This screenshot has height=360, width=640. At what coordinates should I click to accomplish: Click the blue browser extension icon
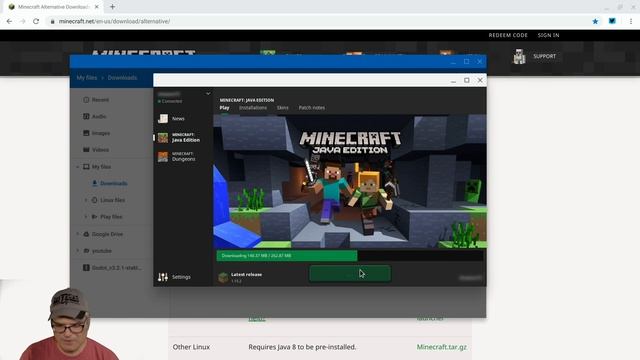click(612, 21)
